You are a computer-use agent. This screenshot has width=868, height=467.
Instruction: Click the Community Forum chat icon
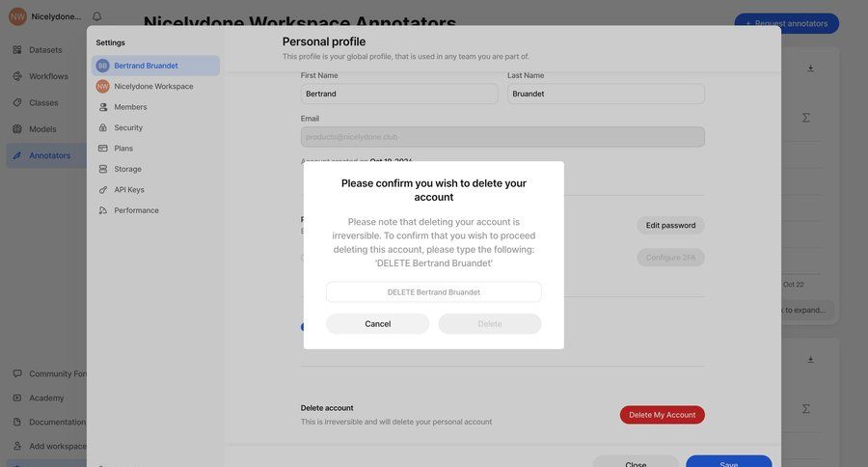coord(17,374)
